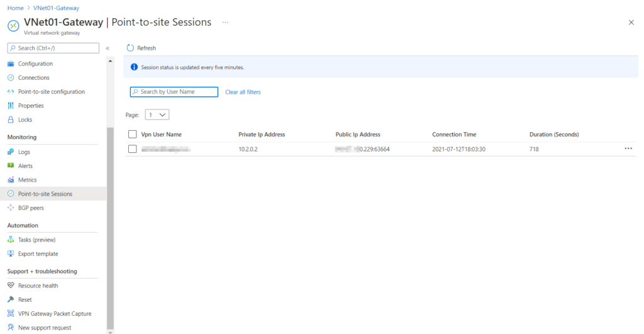Click the Point-to-site configuration icon

coord(11,92)
